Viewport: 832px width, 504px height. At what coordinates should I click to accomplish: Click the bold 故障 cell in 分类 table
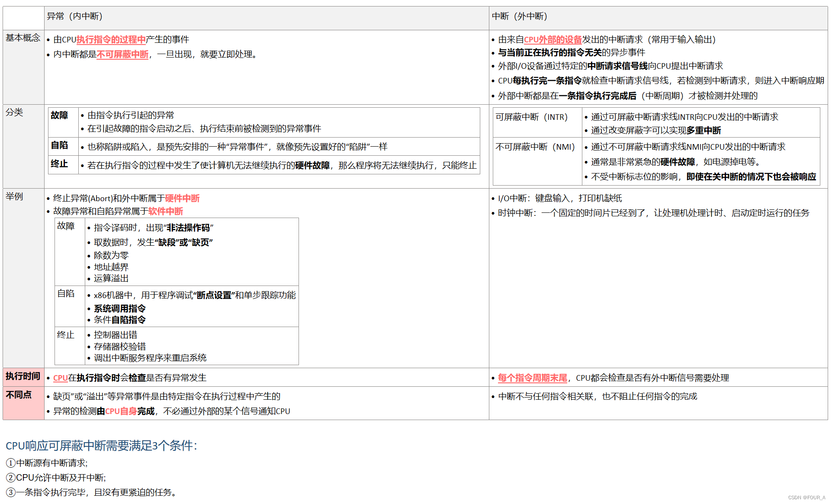(64, 122)
